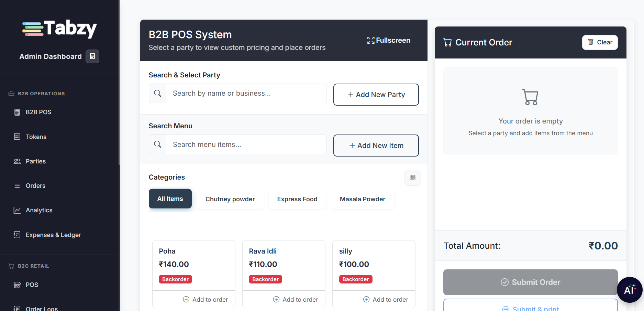Select the Chutney powder category
The height and width of the screenshot is (311, 644).
(x=230, y=199)
